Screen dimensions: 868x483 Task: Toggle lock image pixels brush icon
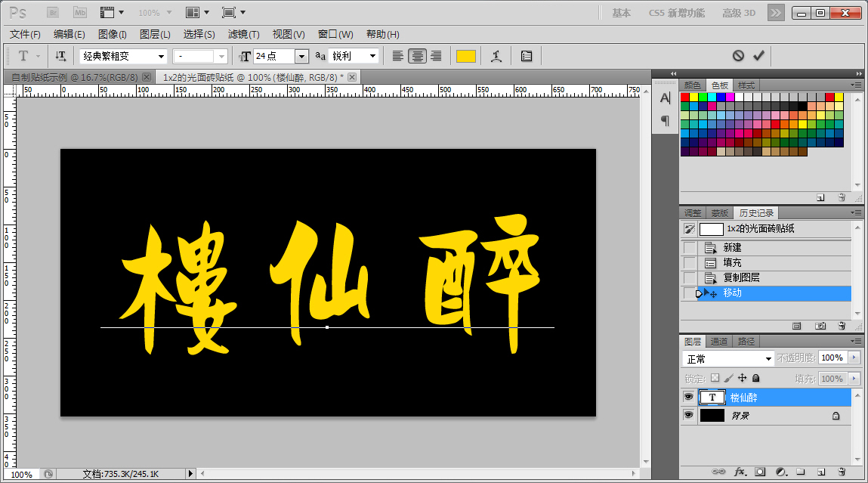[728, 378]
